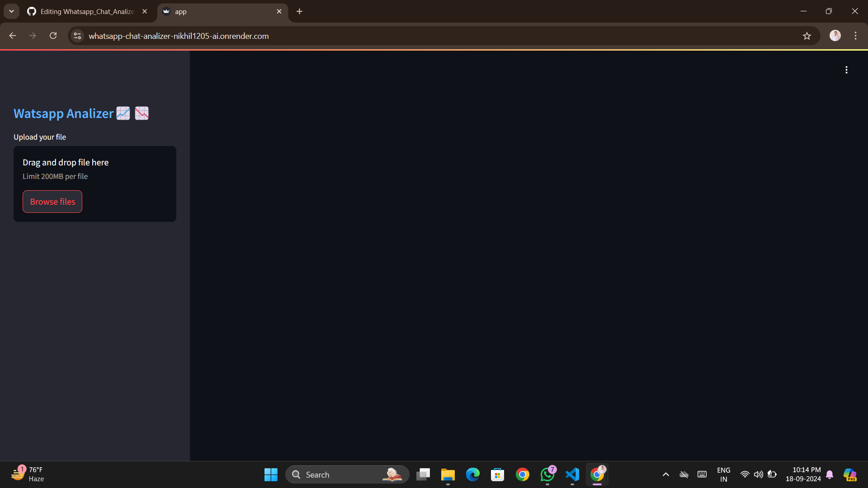Open WhatsApp from the taskbar
Screen dimensions: 868x488
[547, 474]
